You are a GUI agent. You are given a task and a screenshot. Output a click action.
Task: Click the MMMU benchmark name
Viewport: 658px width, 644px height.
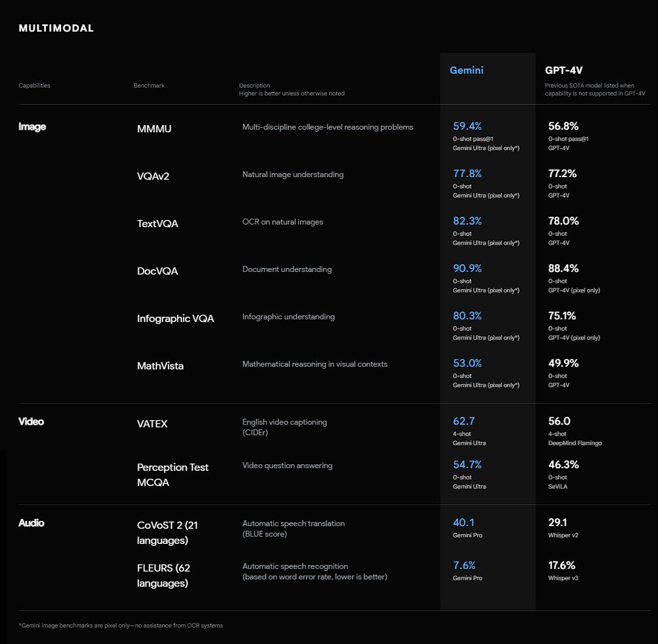click(154, 128)
